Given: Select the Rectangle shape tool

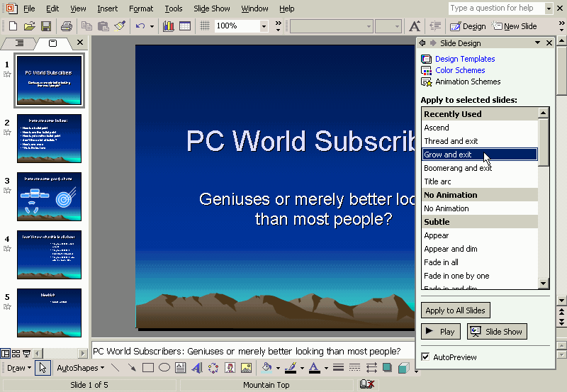Looking at the screenshot, I should [x=148, y=368].
